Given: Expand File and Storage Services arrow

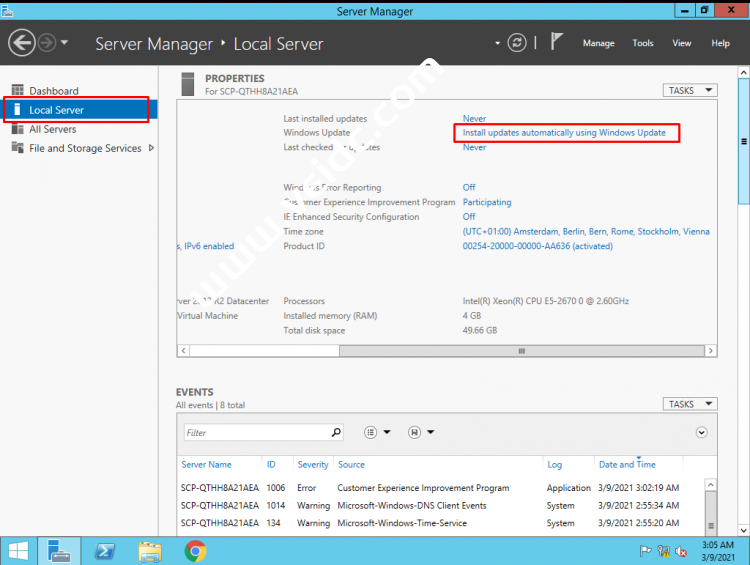Looking at the screenshot, I should click(x=151, y=148).
